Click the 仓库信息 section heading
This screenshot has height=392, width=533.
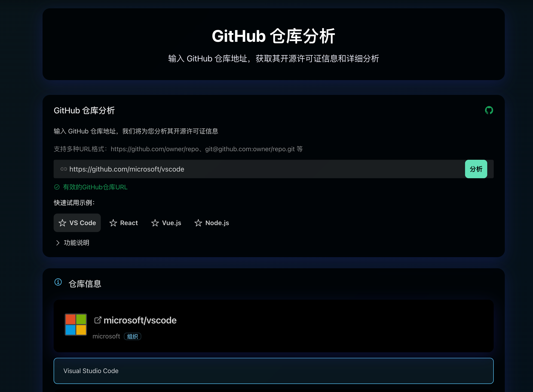pos(85,284)
